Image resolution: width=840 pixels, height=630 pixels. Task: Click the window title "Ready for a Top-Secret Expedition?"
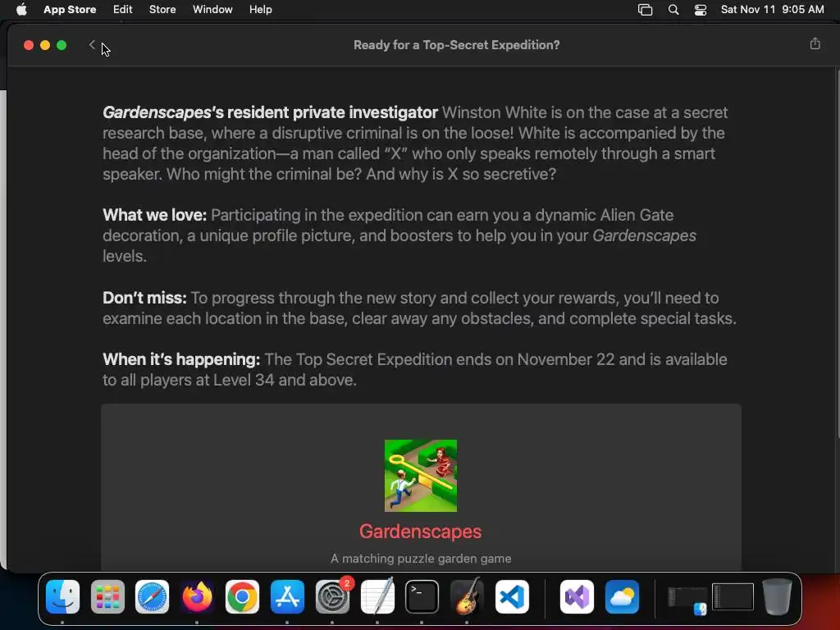(x=456, y=45)
